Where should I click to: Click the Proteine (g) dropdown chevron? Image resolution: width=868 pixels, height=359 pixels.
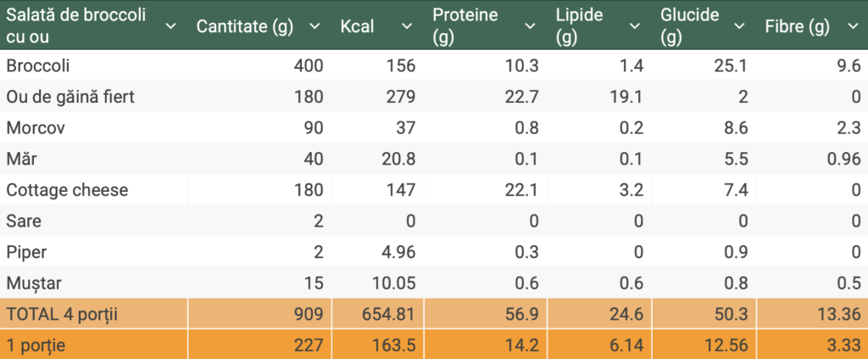click(531, 25)
